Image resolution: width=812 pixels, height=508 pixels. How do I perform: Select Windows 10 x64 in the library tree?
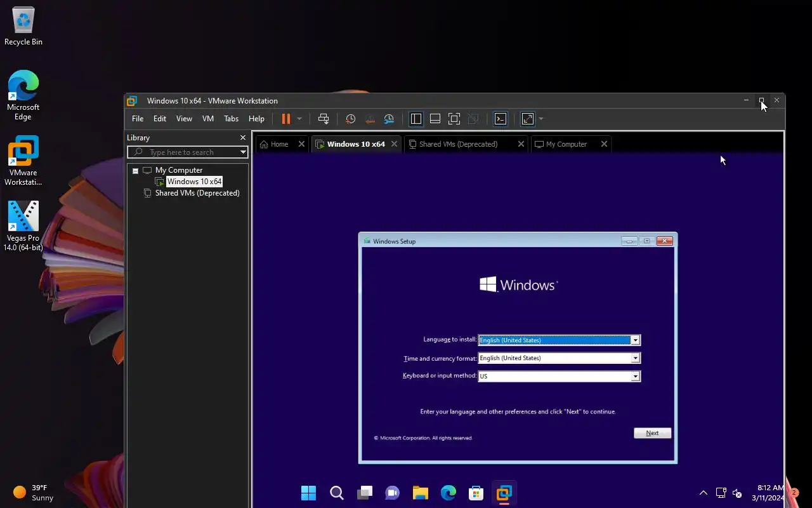(194, 182)
